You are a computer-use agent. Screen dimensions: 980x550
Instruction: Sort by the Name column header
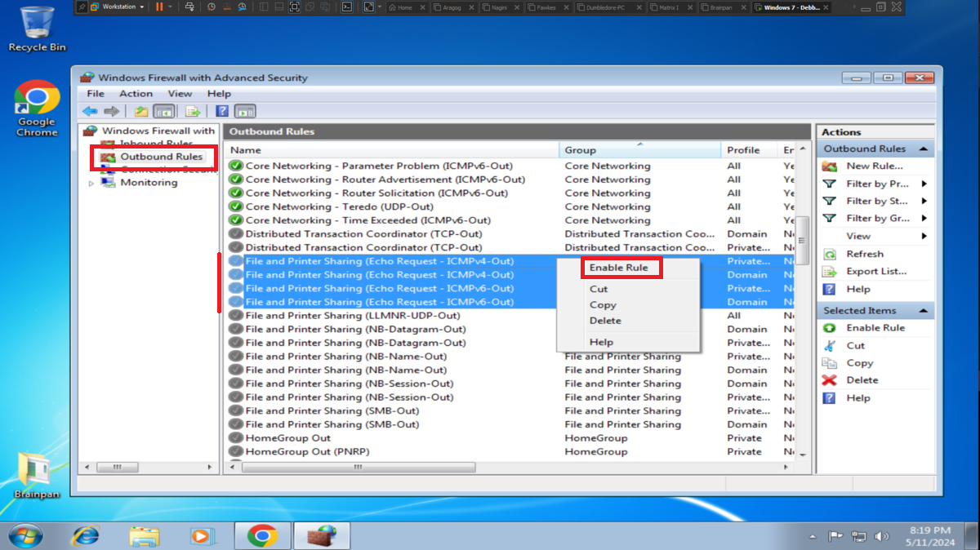391,150
